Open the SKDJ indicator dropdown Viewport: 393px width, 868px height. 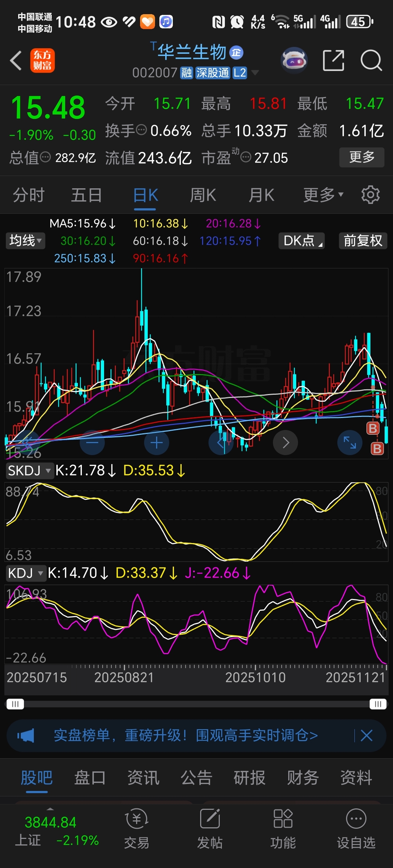[x=29, y=471]
